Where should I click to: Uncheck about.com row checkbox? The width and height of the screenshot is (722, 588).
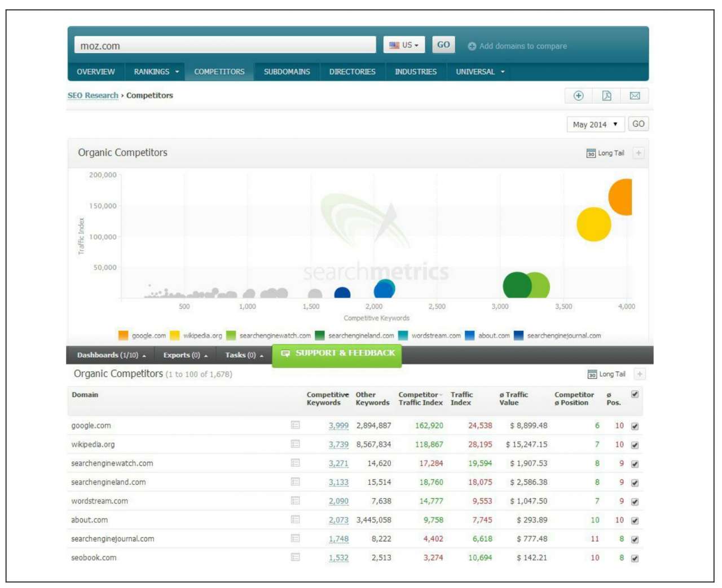(635, 521)
